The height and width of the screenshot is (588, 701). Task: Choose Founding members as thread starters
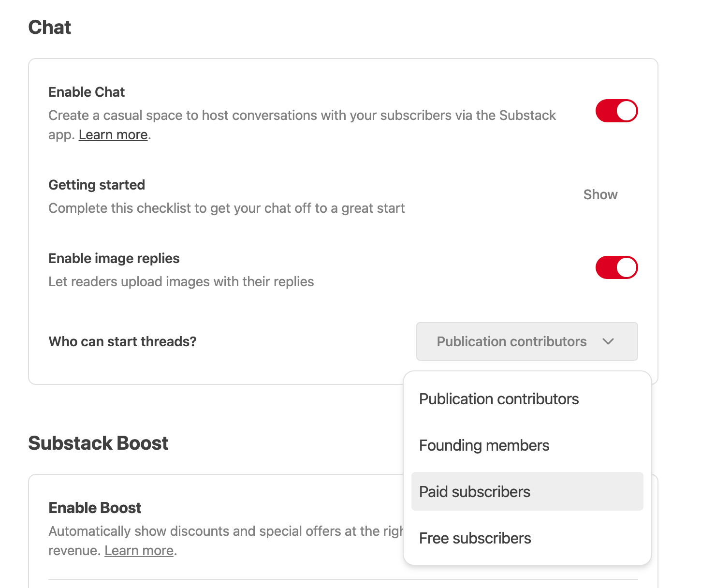tap(484, 445)
